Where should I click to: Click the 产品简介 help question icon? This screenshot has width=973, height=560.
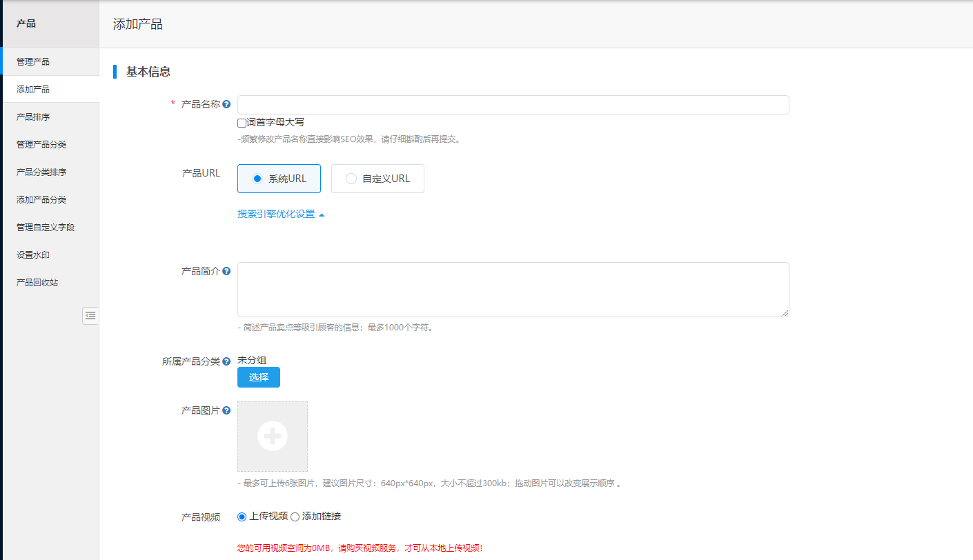pyautogui.click(x=228, y=271)
